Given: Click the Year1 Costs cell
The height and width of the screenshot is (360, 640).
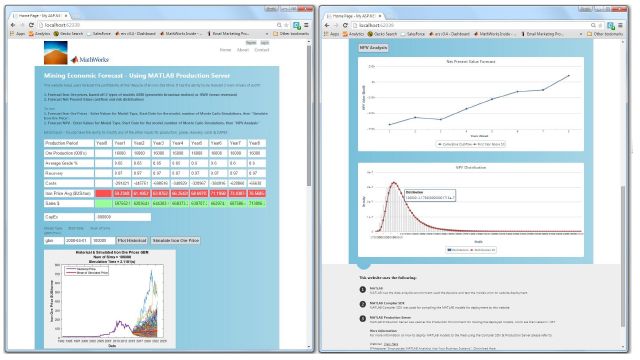Looking at the screenshot, I should pos(122,183).
